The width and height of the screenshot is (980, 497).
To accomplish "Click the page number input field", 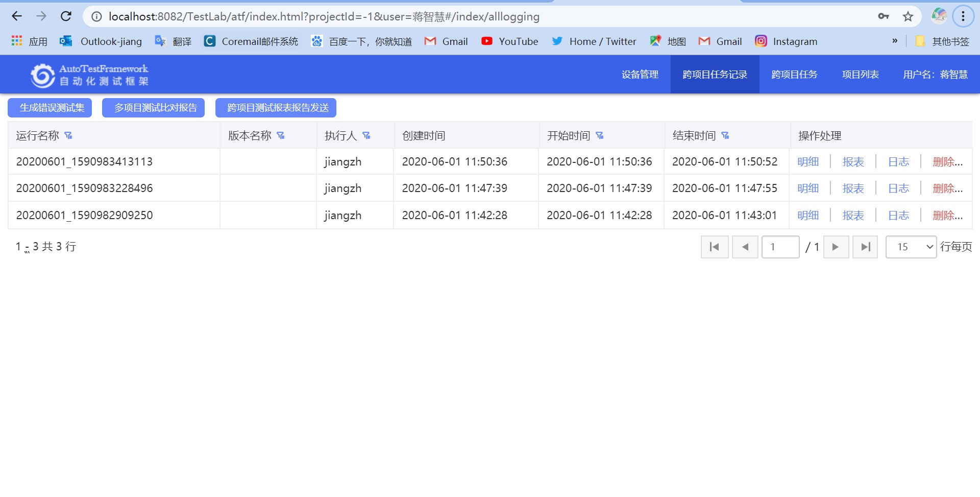I will tap(780, 247).
